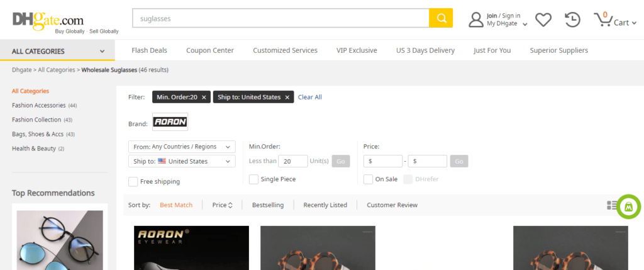Click the green shopping bag extension icon
The height and width of the screenshot is (270, 644).
coord(628,206)
